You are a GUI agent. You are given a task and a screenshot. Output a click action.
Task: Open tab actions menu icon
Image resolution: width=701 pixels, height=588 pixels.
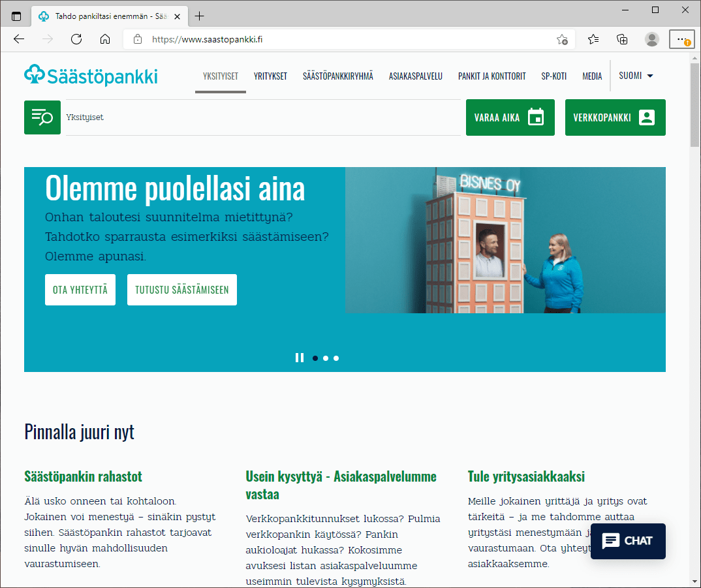point(16,16)
